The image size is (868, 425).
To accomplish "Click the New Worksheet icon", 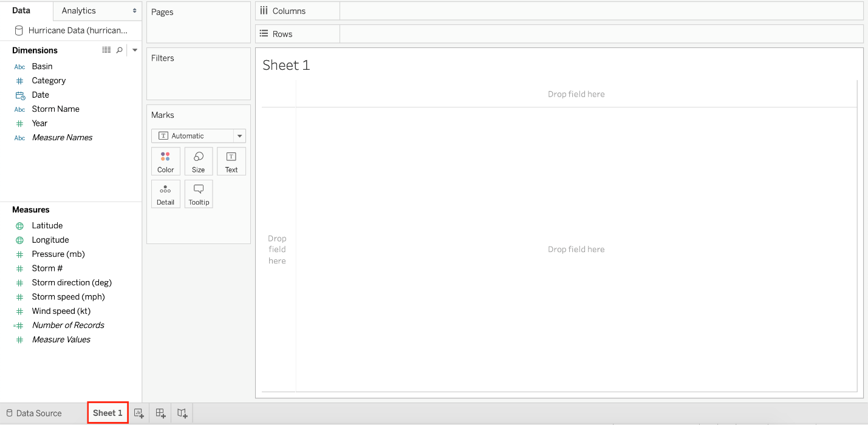I will click(x=139, y=413).
